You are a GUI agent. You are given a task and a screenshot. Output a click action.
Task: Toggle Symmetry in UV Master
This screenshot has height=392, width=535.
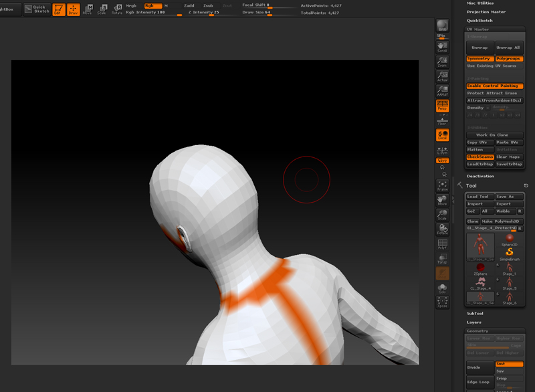pos(480,59)
